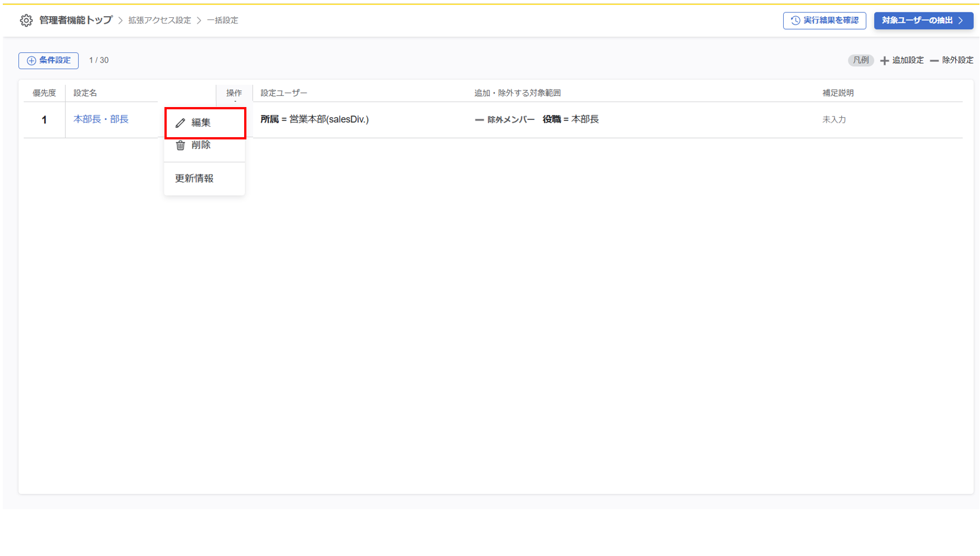This screenshot has height=556, width=980.
Task: Click 対象ユーザーの抽出 button
Action: [924, 21]
